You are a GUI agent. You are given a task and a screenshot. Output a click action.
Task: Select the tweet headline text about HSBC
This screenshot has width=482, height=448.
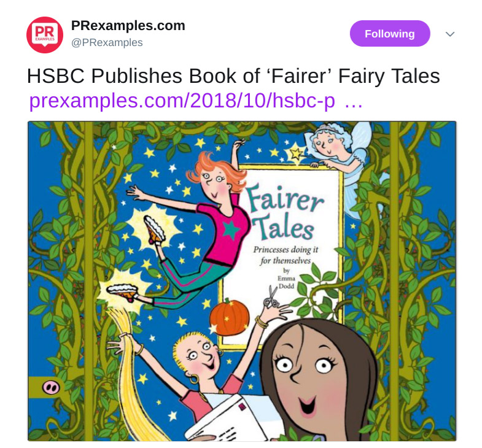(x=233, y=76)
